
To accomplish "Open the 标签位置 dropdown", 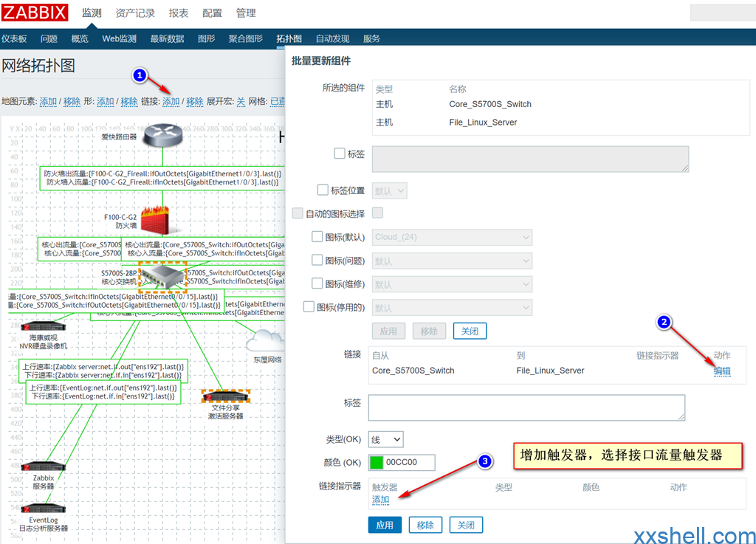I will pos(390,191).
